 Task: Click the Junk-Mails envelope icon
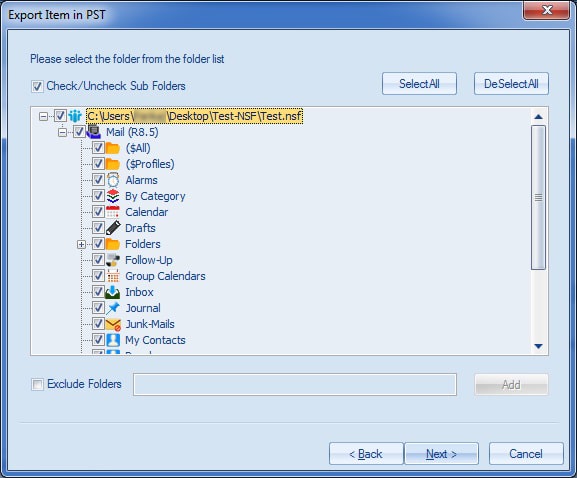tap(113, 324)
